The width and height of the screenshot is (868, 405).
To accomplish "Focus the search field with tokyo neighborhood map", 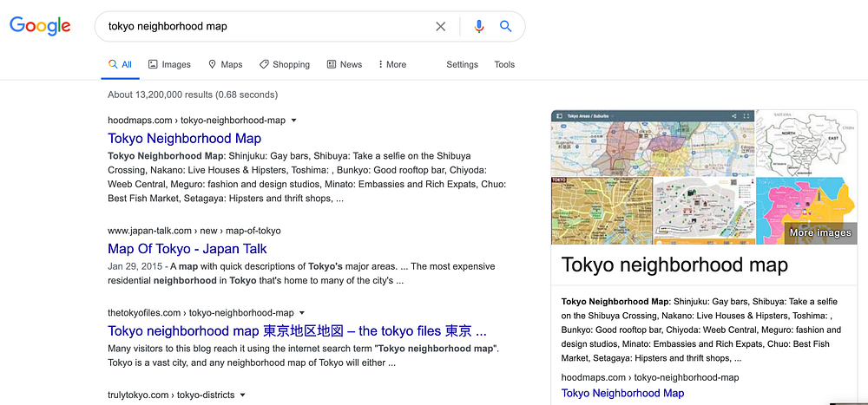I will tap(266, 26).
